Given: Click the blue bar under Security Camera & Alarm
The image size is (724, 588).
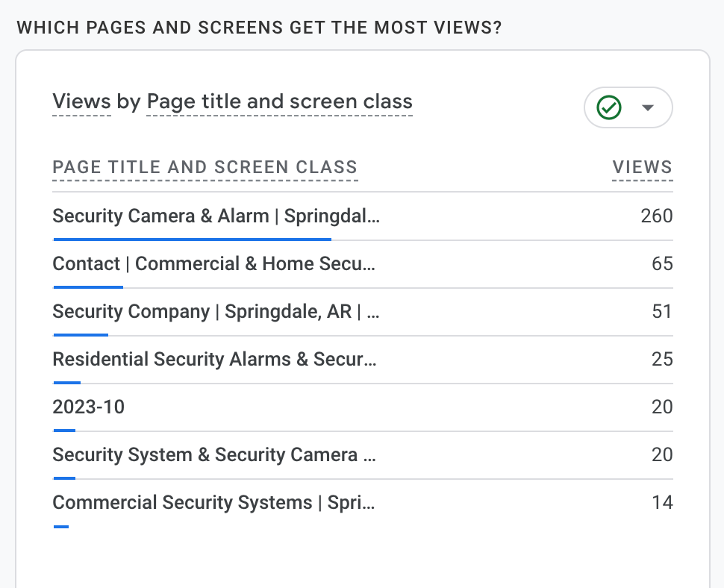Looking at the screenshot, I should click(x=192, y=240).
